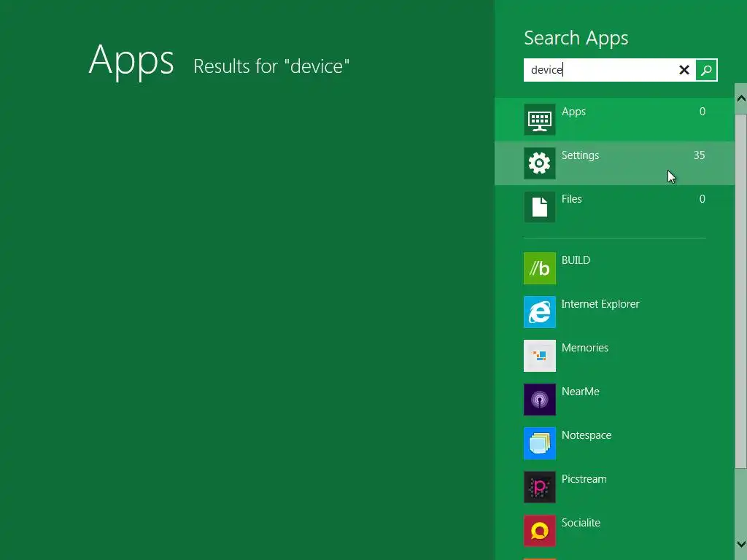Screen dimensions: 747x560
Task: Open the BUILD app icon
Action: [539, 268]
